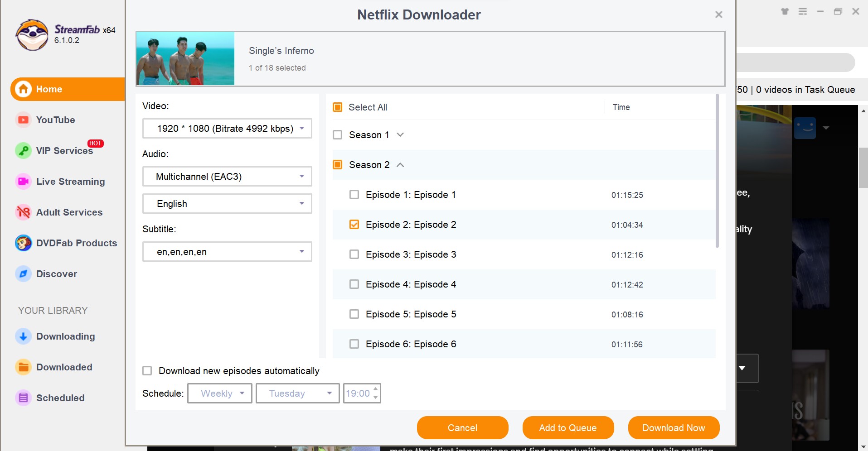
Task: Check Episode 4 checkbox
Action: [x=354, y=284]
